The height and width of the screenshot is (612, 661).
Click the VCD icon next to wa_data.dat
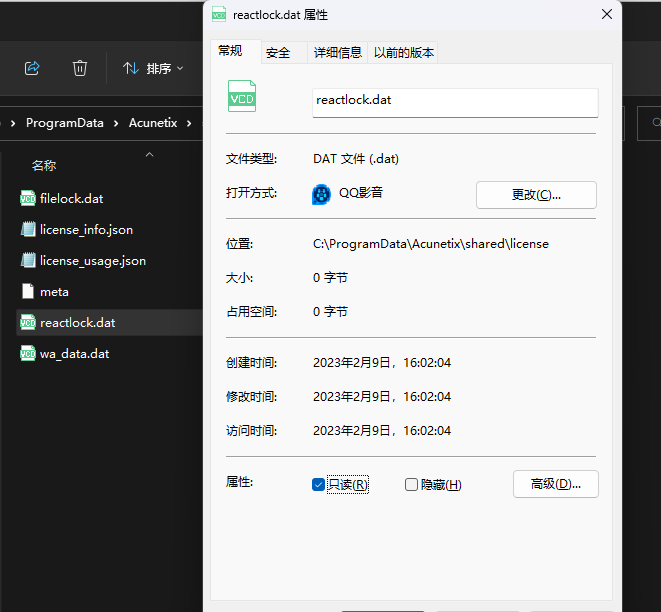click(28, 353)
